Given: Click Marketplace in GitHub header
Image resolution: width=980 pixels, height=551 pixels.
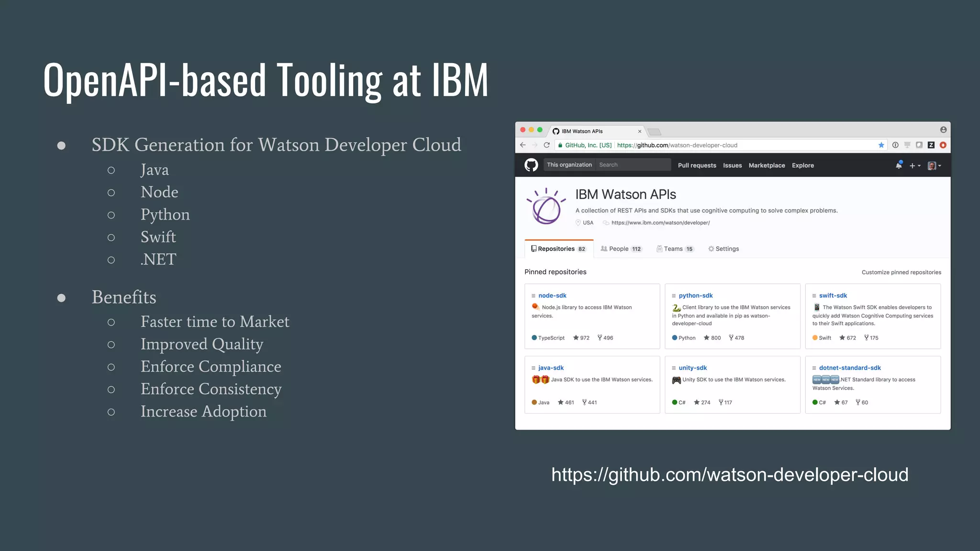Looking at the screenshot, I should pos(767,165).
